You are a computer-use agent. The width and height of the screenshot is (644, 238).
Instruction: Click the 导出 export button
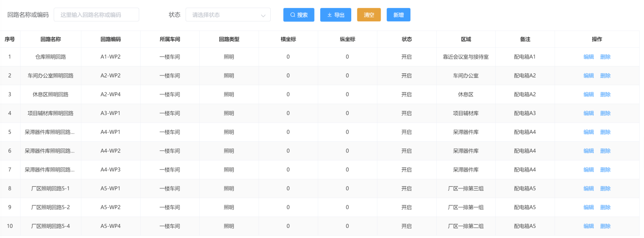[x=335, y=15]
